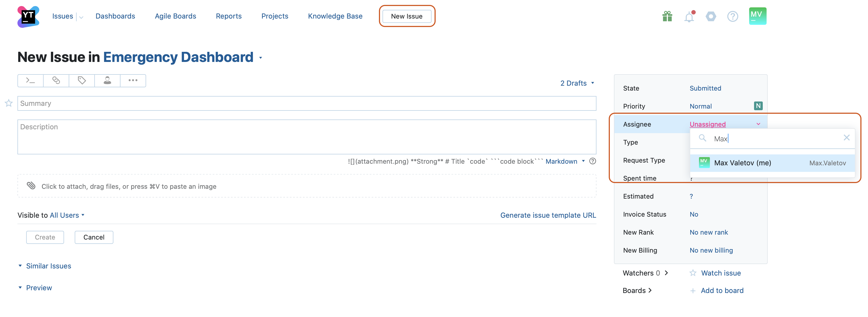Click the Normal priority N badge
Viewport: 868px width, 317px height.
click(758, 106)
